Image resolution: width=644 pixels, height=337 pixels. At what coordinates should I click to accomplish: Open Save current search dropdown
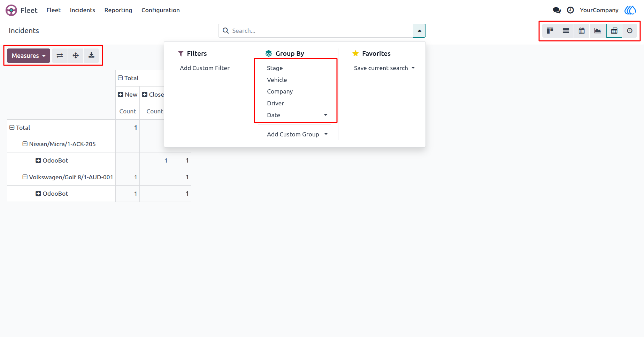[x=384, y=68]
